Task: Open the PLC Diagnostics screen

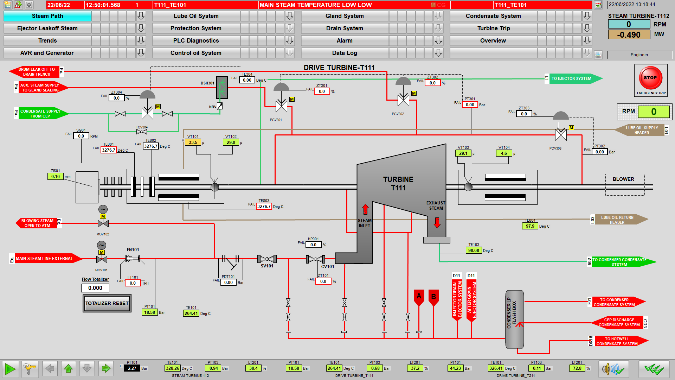Action: [x=196, y=40]
